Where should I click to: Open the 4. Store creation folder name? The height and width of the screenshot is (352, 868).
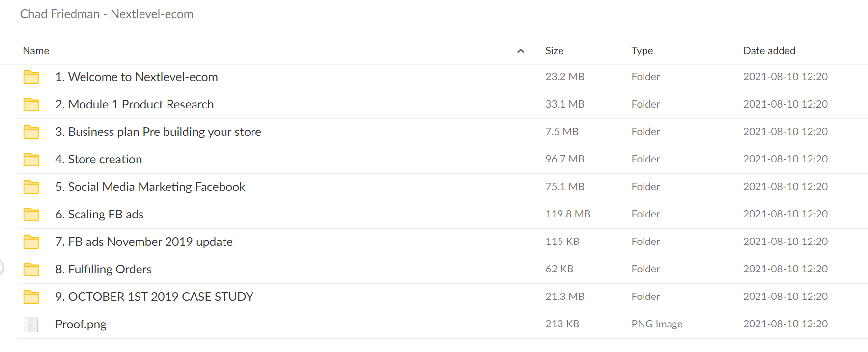click(99, 160)
